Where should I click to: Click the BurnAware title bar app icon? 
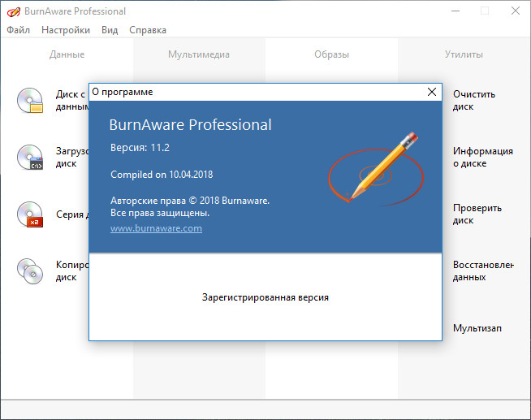12,11
